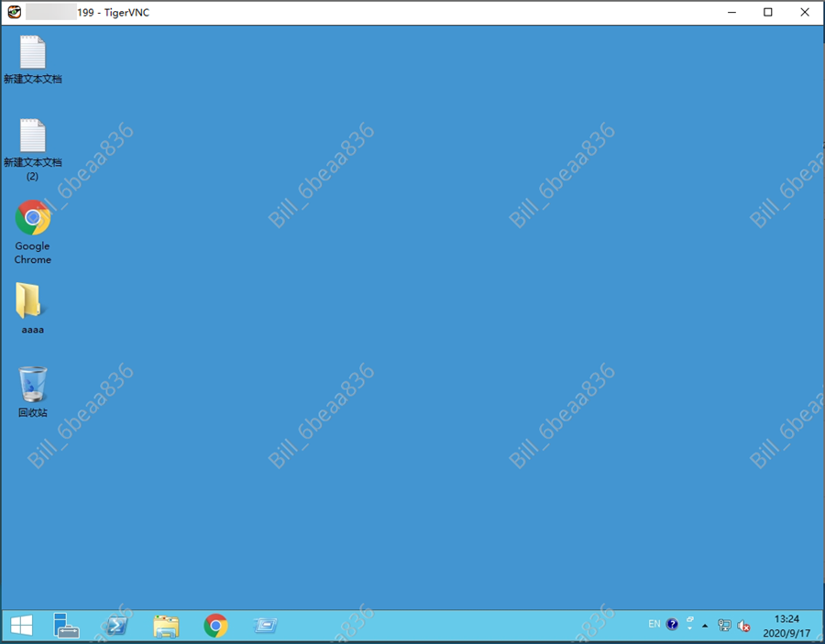Launch Server Manager from the taskbar
825x644 pixels.
[x=66, y=626]
